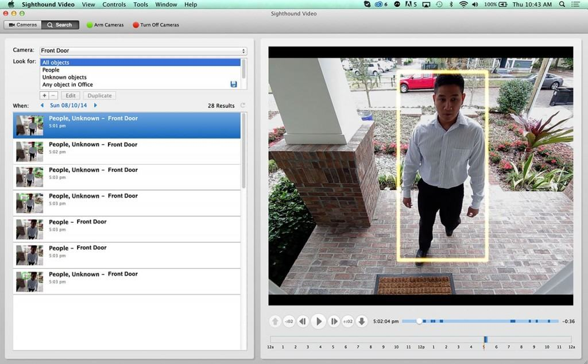588x364 pixels.
Task: Open the Sighthound Video application menu
Action: pos(48,5)
